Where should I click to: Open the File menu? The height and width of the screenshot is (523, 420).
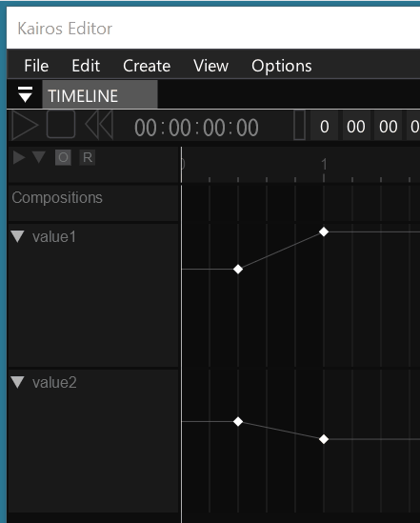point(36,66)
